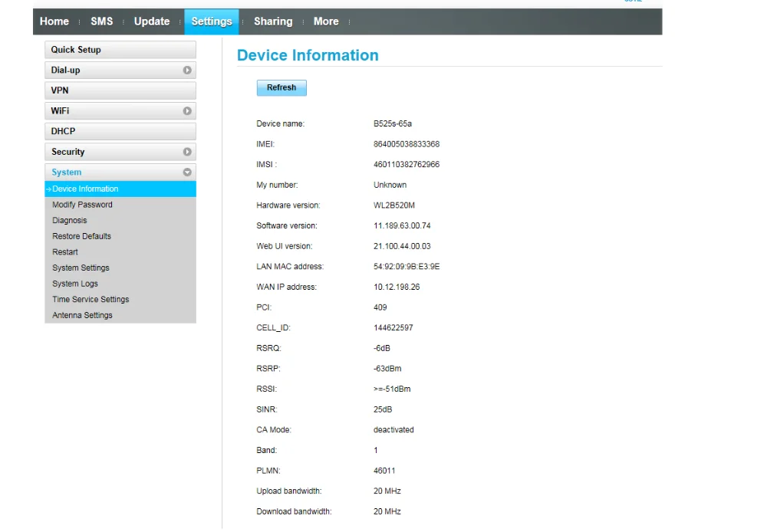Viewport: 767px width, 532px height.
Task: Click device name value B525s-65a
Action: [393, 123]
